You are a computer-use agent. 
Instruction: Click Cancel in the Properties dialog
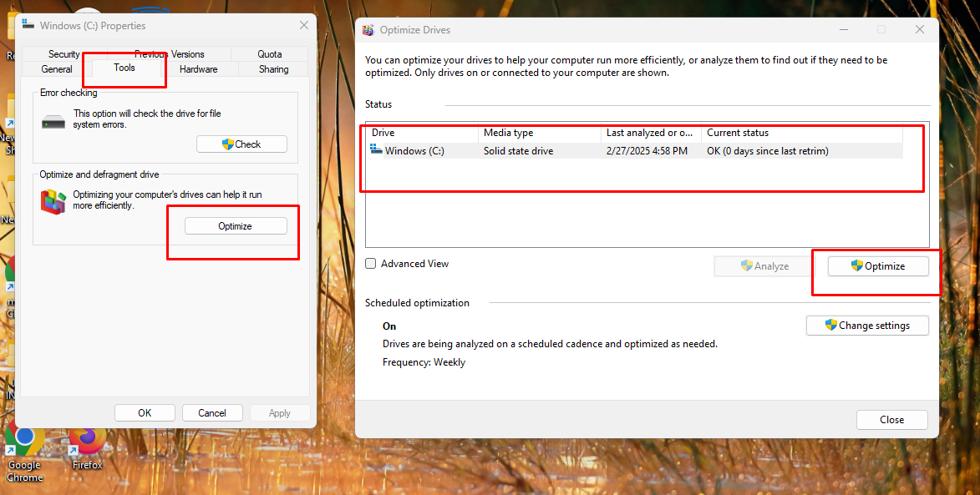pyautogui.click(x=212, y=412)
